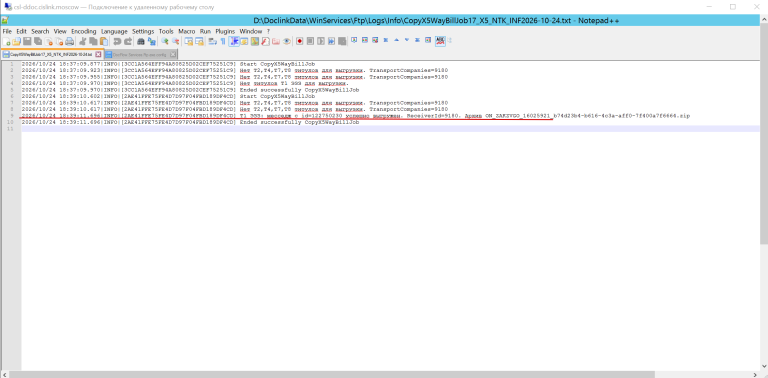Open the Function List panel icon
Image resolution: width=768 pixels, height=378 pixels.
pos(265,41)
